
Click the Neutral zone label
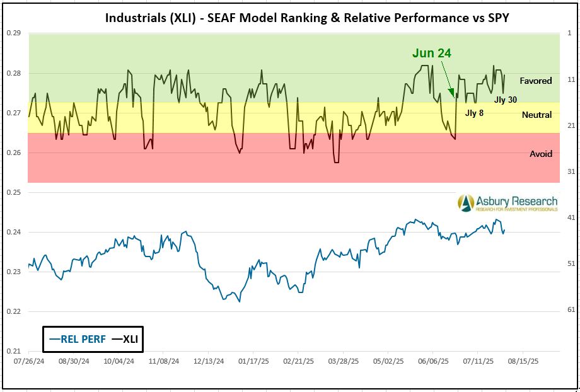click(536, 115)
